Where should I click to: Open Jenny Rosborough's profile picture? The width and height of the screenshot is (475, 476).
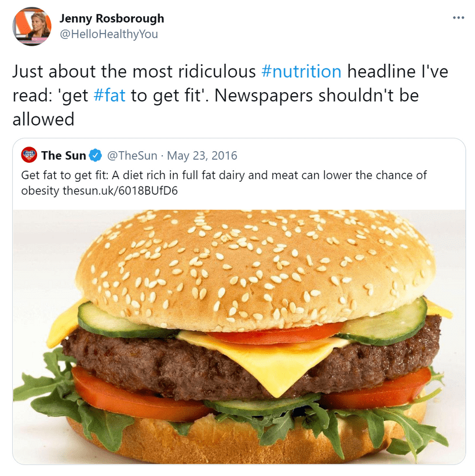pyautogui.click(x=32, y=27)
